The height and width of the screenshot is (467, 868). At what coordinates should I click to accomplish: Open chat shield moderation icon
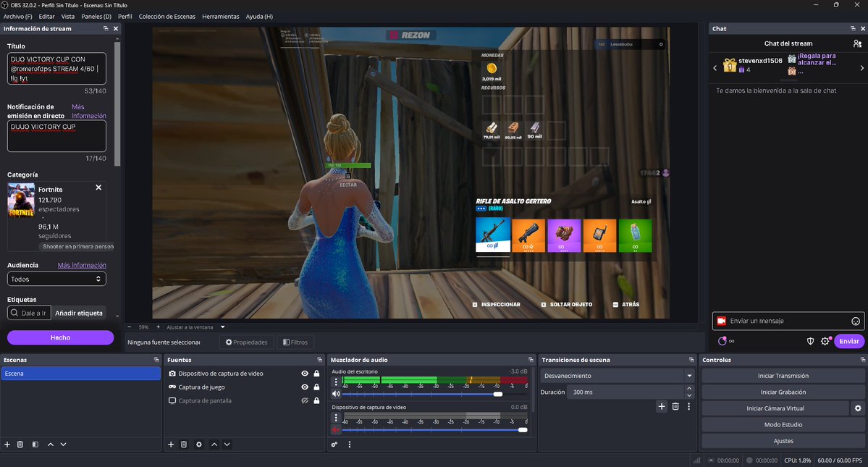810,342
